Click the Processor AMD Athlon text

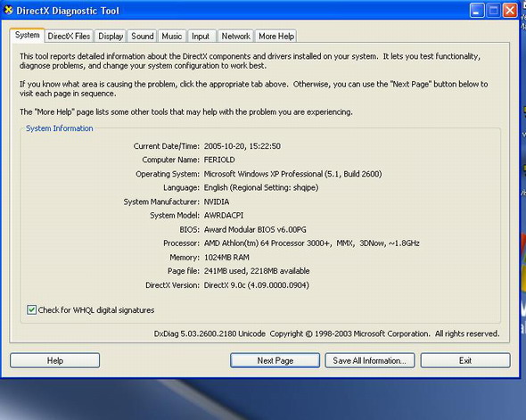point(312,243)
